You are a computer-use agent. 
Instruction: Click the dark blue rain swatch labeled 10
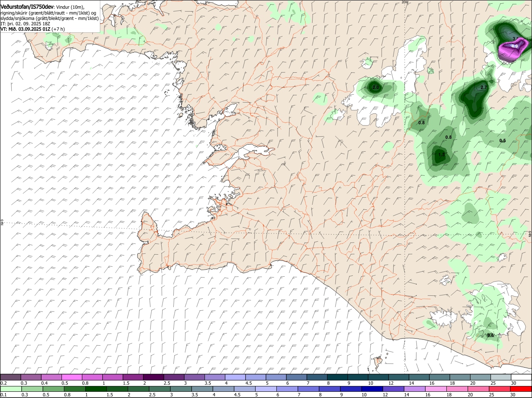click(372, 389)
